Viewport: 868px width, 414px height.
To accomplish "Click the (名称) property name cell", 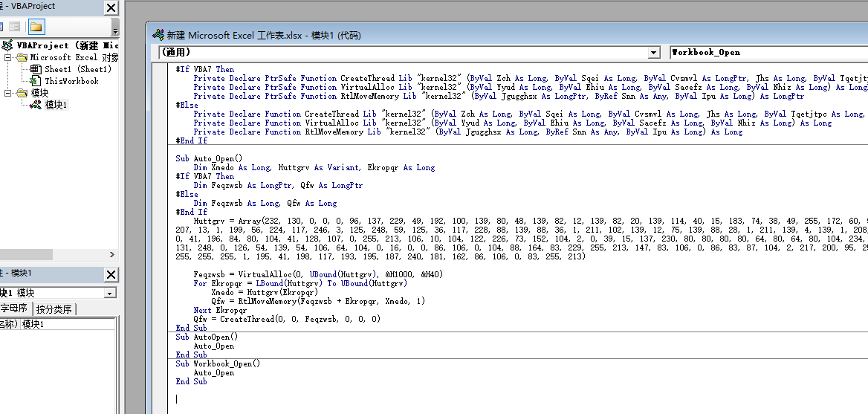I will (x=10, y=324).
